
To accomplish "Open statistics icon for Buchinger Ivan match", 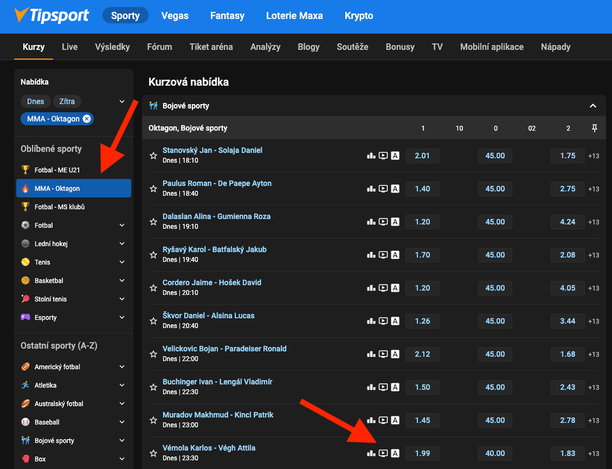I will [x=371, y=387].
